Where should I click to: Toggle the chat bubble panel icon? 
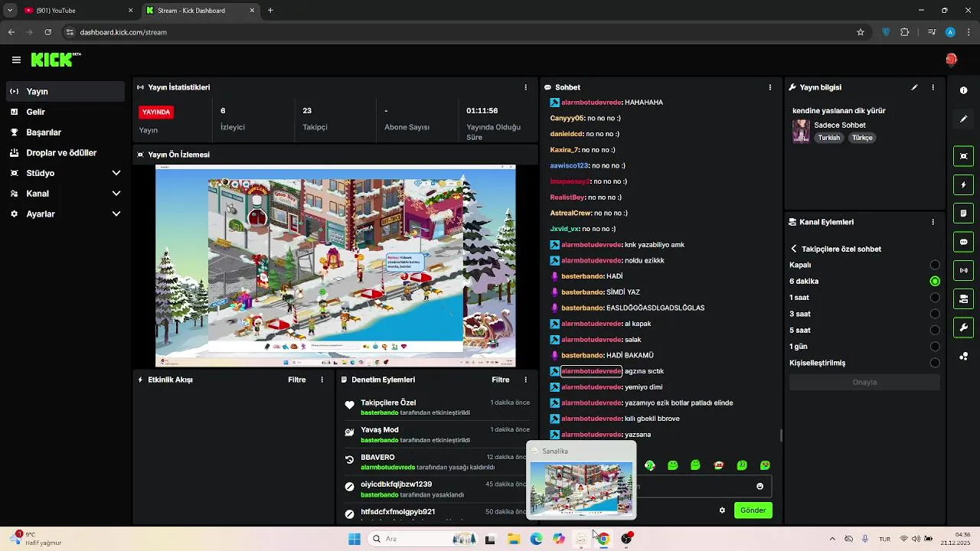point(963,242)
